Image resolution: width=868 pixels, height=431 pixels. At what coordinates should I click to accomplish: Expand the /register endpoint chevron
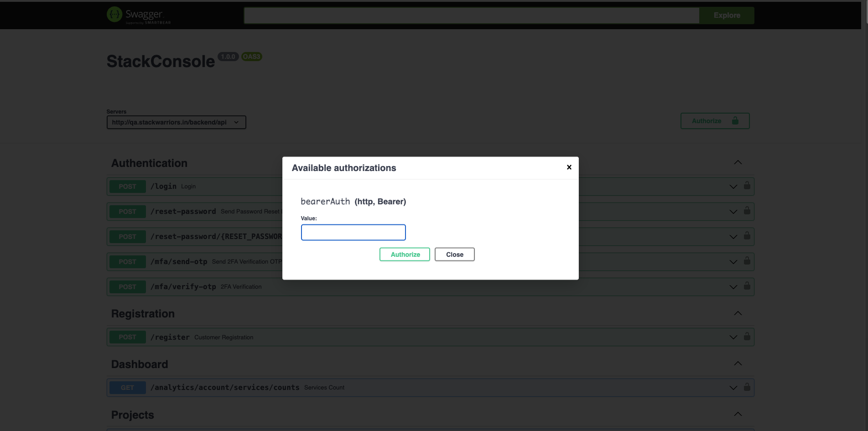(733, 338)
